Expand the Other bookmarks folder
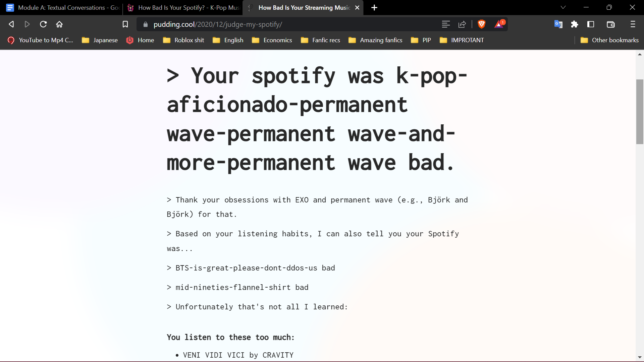Screen dimensions: 644x362 (x=609, y=40)
